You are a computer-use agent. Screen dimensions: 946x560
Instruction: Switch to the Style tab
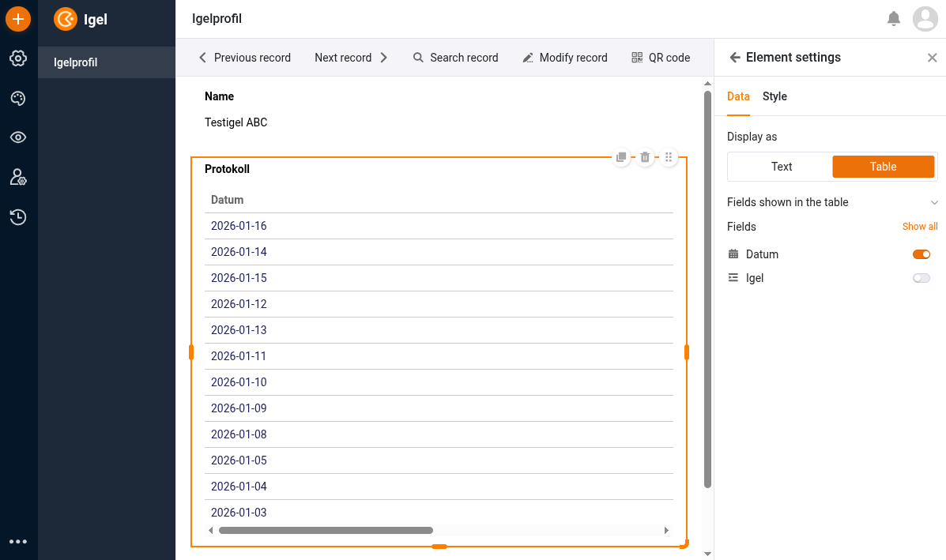pyautogui.click(x=775, y=96)
